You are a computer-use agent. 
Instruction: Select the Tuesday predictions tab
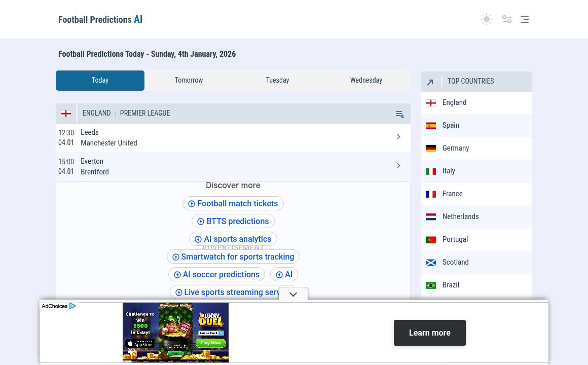click(x=277, y=81)
